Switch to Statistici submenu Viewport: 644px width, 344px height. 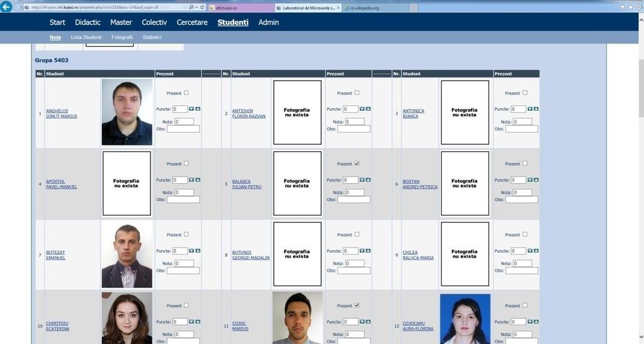click(x=152, y=37)
